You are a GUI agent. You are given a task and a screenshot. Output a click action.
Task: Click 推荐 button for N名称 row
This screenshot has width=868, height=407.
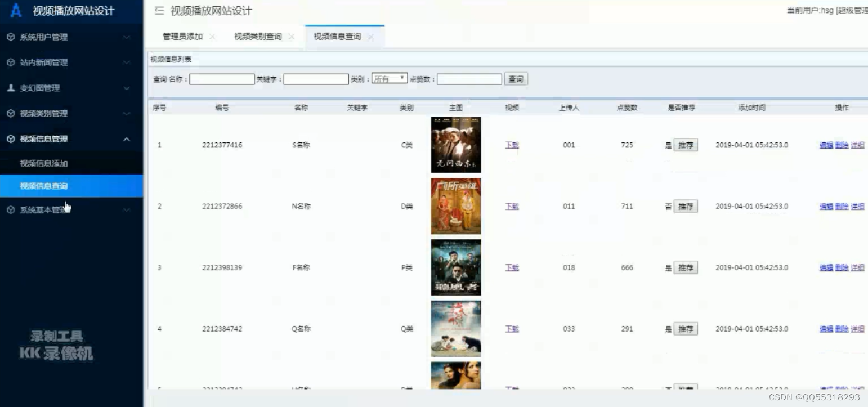coord(686,207)
